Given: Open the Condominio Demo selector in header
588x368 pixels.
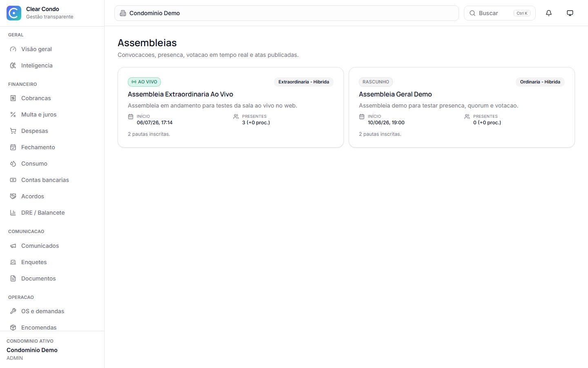Looking at the screenshot, I should tap(287, 13).
